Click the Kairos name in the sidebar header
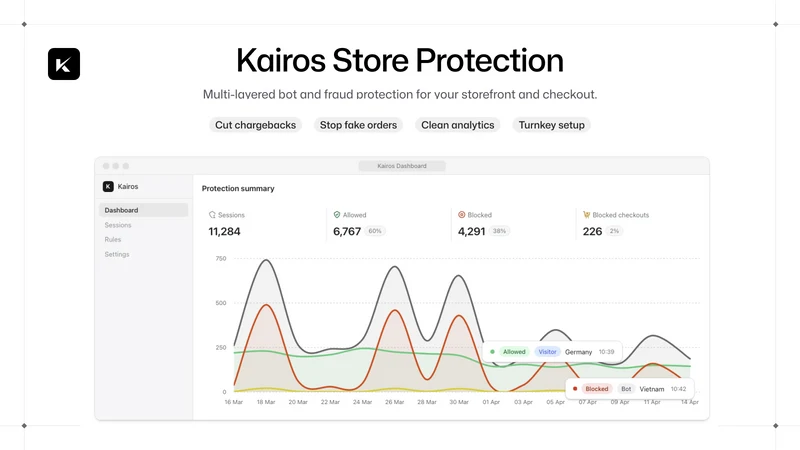Screen dimensions: 800x450 click(128, 187)
